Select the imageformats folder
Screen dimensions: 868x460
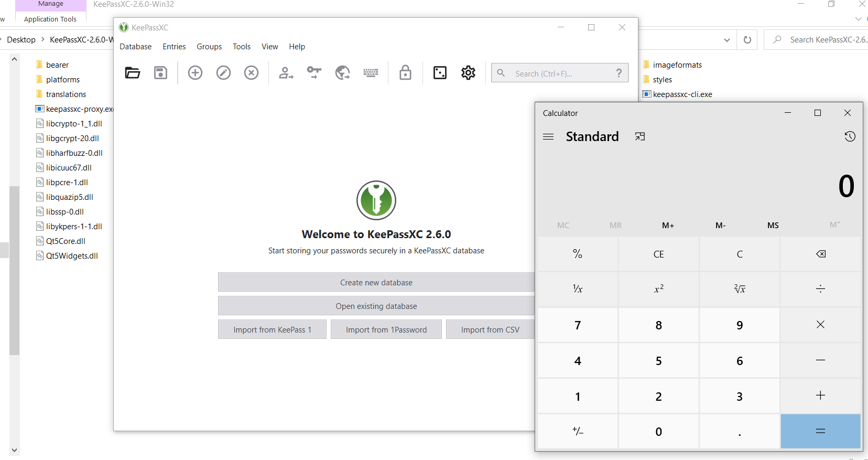coord(677,65)
